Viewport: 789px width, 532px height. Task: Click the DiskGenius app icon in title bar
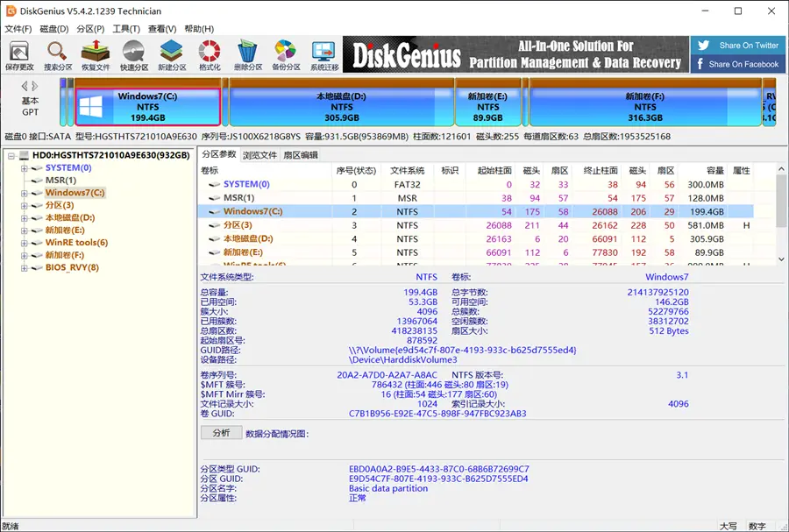(11, 11)
